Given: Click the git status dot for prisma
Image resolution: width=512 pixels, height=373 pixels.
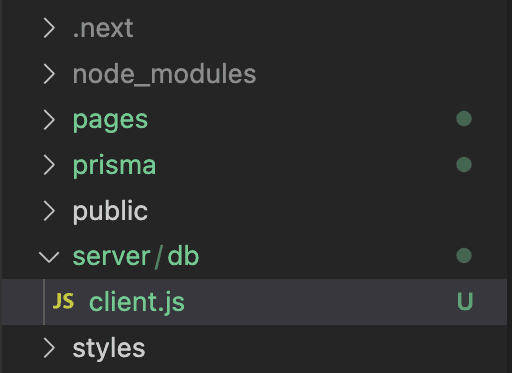Looking at the screenshot, I should [x=464, y=165].
